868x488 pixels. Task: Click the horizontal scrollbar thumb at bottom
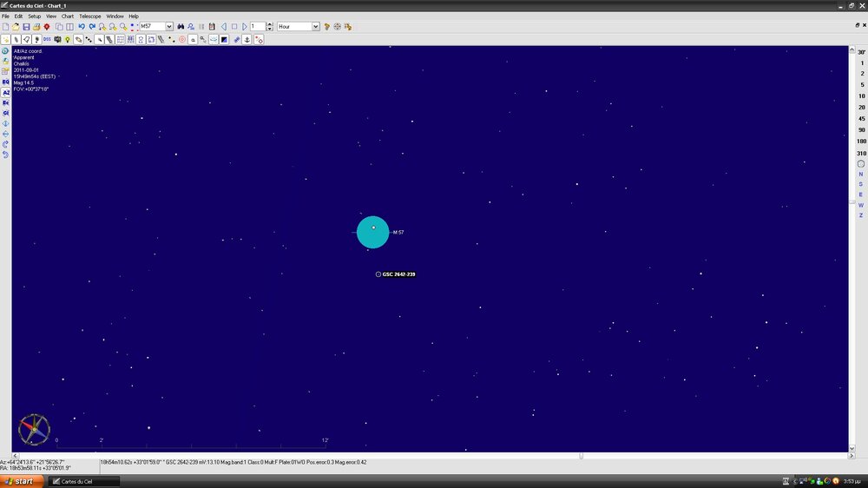[581, 455]
